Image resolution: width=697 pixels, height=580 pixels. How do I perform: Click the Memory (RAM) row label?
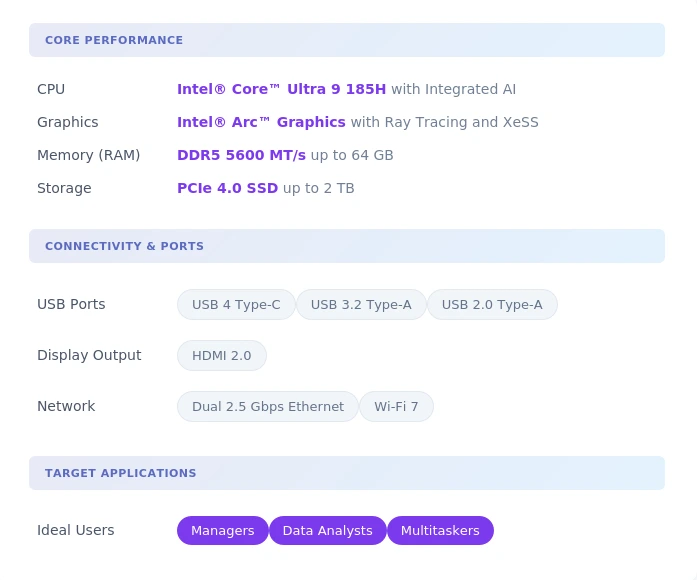[88, 155]
